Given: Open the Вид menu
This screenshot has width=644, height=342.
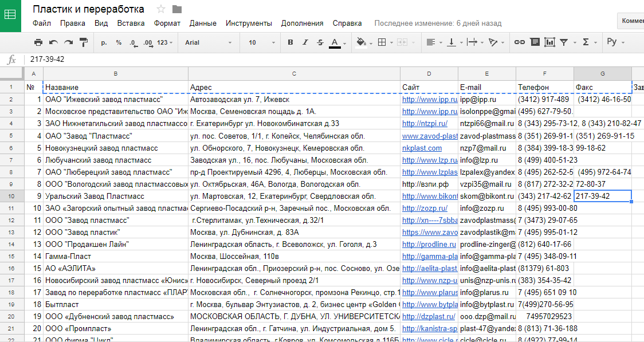Looking at the screenshot, I should [x=101, y=23].
